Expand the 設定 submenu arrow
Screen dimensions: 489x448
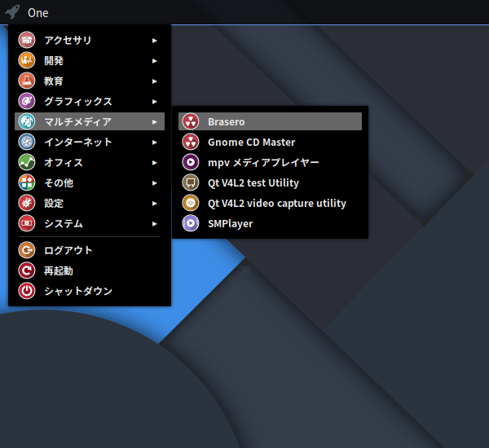click(154, 204)
